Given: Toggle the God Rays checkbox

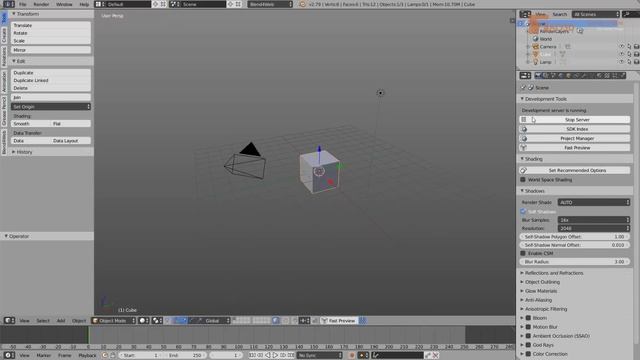Looking at the screenshot, I should [x=528, y=345].
